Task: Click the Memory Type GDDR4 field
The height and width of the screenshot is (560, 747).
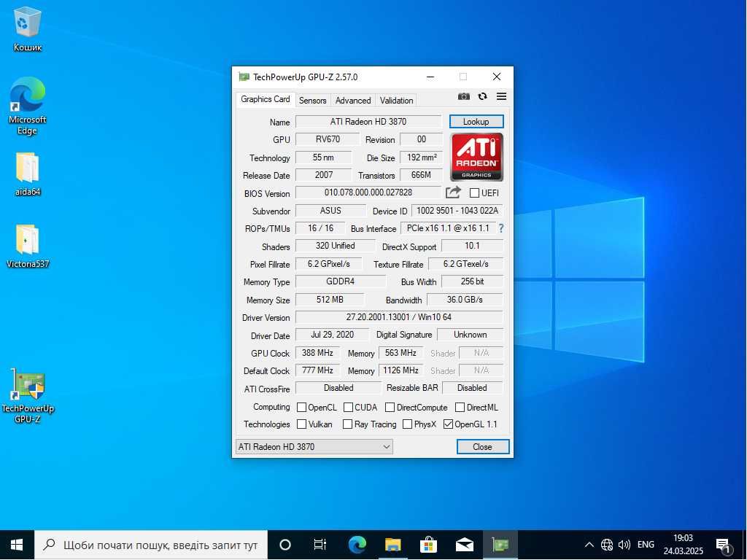Action: point(340,281)
